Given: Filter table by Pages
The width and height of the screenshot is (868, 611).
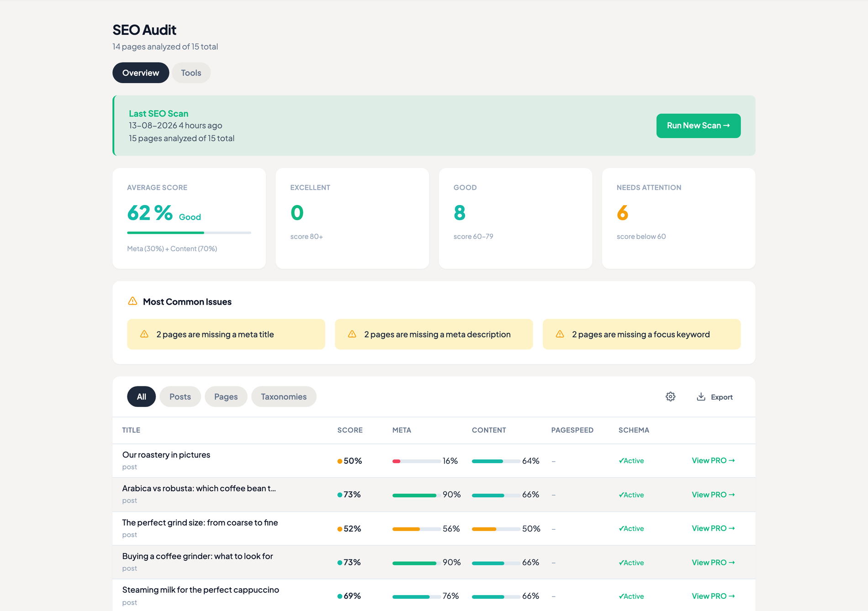Looking at the screenshot, I should 226,396.
